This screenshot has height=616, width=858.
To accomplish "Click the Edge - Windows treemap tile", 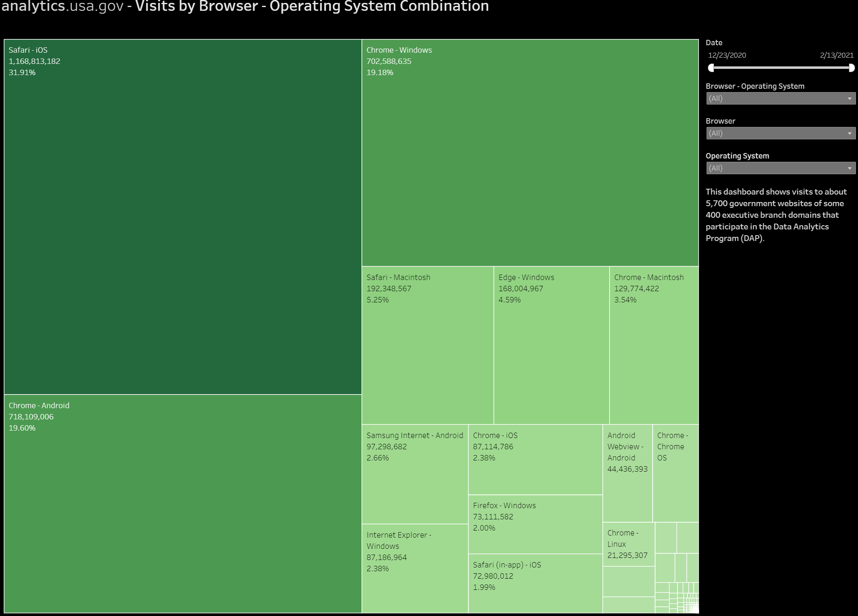I will pyautogui.click(x=551, y=345).
